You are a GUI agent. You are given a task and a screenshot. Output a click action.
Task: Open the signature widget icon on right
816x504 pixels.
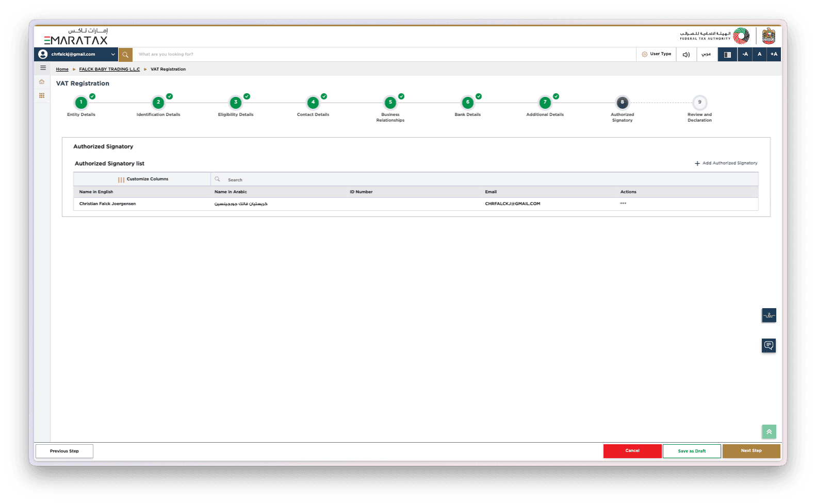769,315
